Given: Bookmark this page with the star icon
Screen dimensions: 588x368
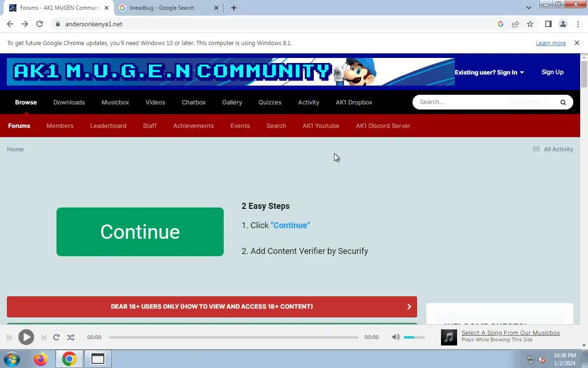Looking at the screenshot, I should pyautogui.click(x=530, y=24).
